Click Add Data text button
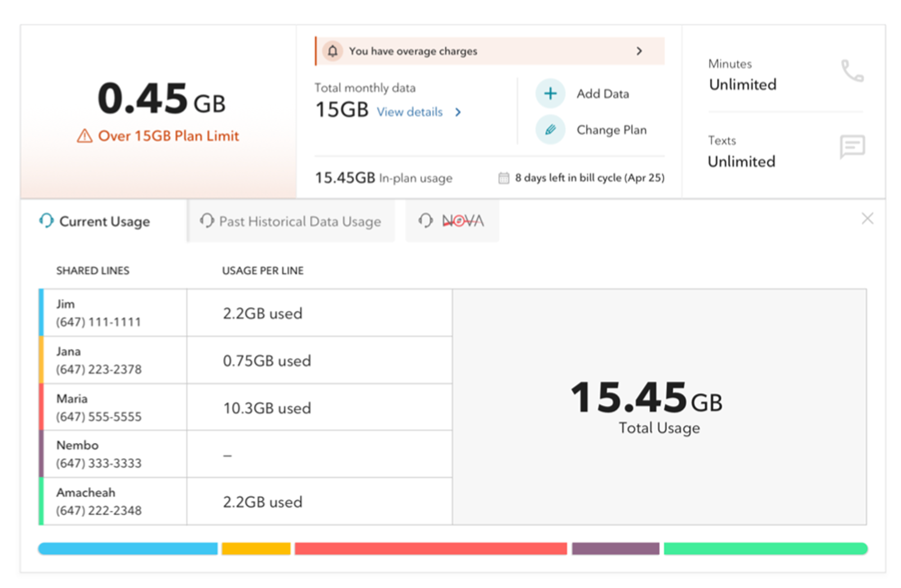 602,94
